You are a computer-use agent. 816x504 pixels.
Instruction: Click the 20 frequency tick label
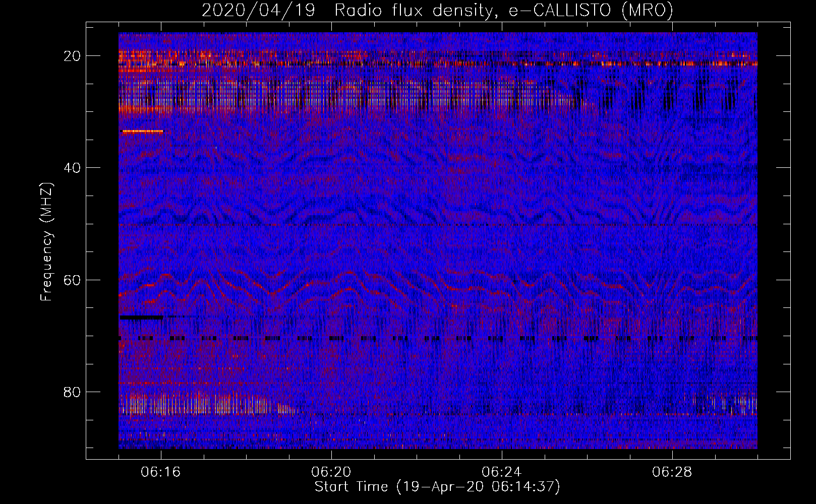click(73, 56)
